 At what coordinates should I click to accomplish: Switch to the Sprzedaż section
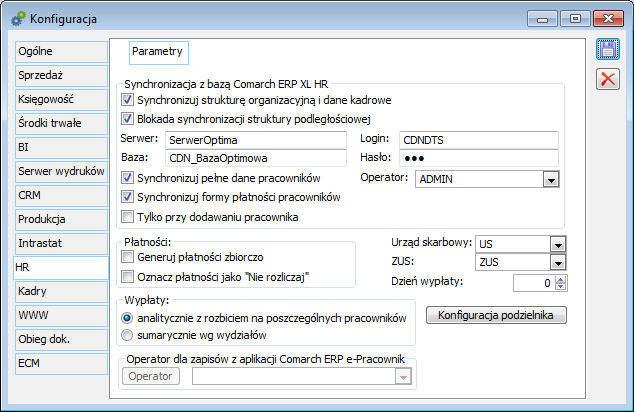[x=61, y=75]
